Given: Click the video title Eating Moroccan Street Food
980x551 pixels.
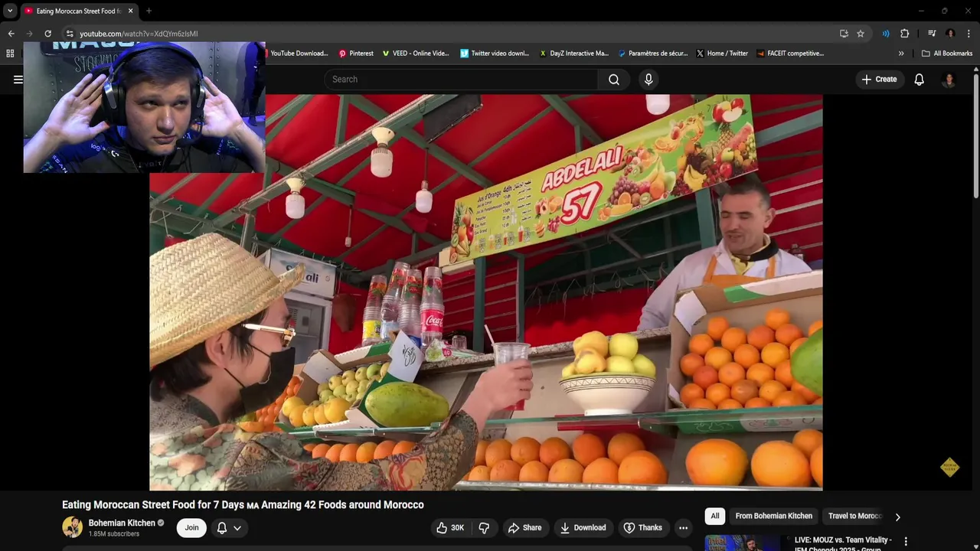Looking at the screenshot, I should click(243, 505).
